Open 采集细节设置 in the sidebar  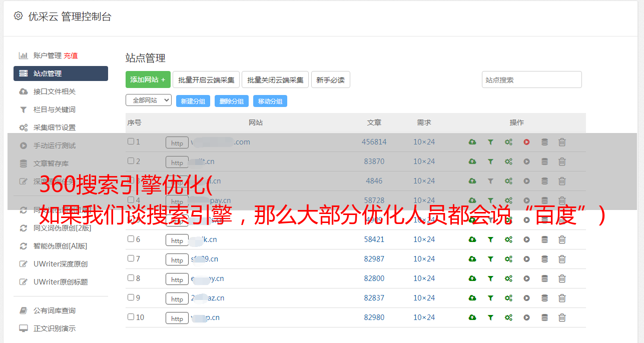55,127
